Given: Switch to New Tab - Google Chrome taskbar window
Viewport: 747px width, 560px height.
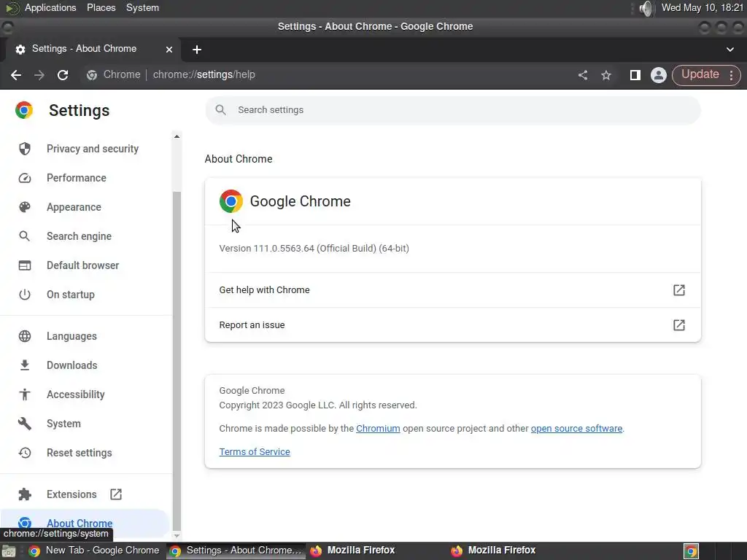Looking at the screenshot, I should pos(94,551).
